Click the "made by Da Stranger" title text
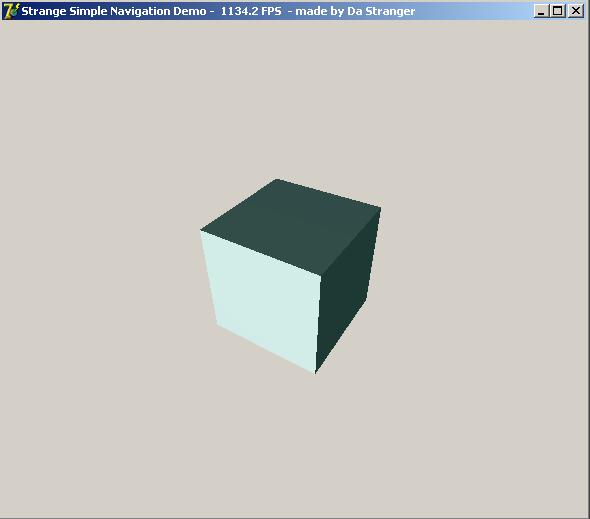Viewport: 590px width, 519px height. tap(355, 11)
